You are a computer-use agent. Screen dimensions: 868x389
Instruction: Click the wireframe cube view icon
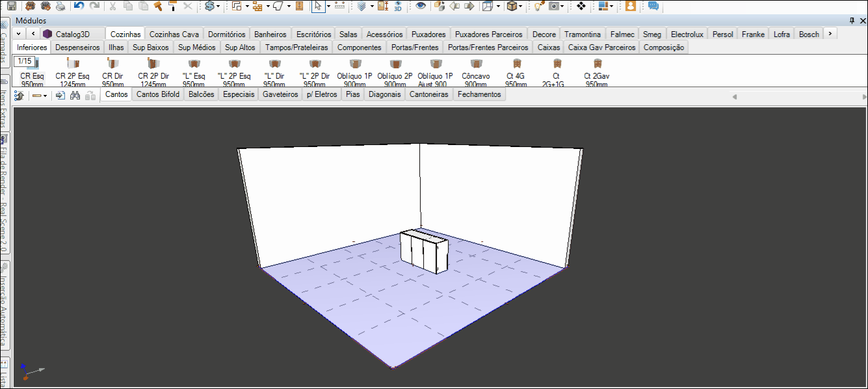tap(488, 6)
